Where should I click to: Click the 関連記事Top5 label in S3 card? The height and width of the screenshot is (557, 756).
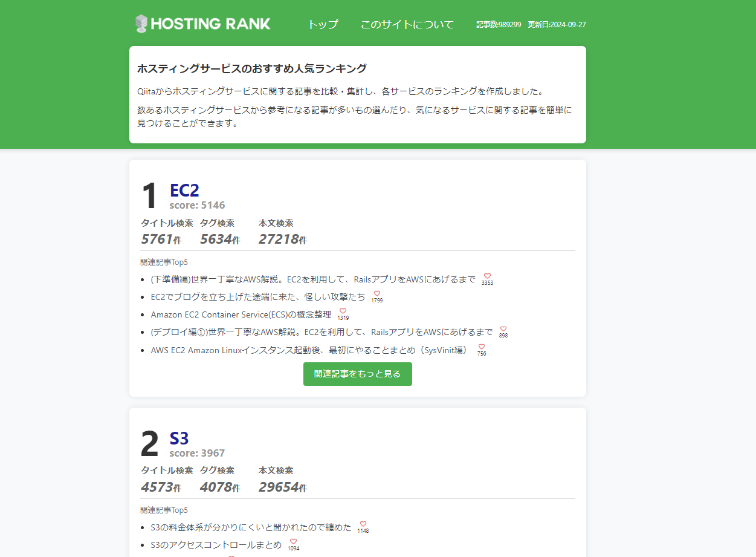click(164, 510)
